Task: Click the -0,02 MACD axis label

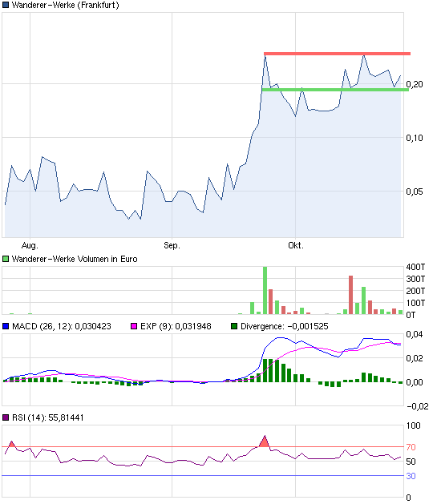Action: [418, 406]
